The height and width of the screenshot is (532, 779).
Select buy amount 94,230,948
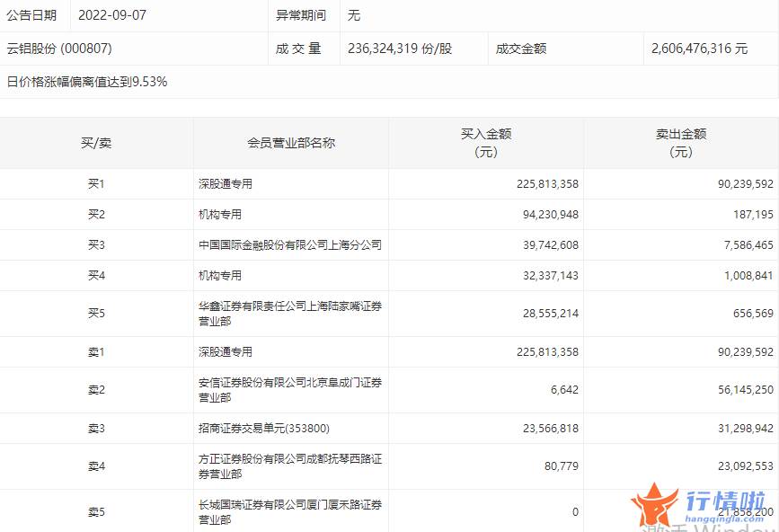point(551,215)
